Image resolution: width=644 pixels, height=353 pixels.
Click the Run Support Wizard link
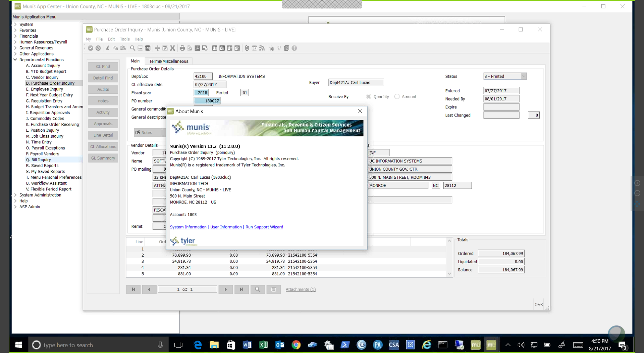264,227
